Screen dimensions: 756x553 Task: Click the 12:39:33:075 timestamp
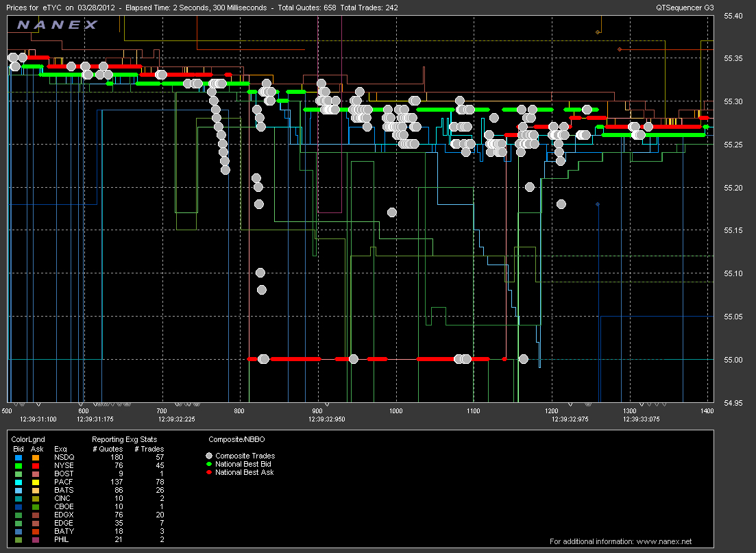pos(642,419)
